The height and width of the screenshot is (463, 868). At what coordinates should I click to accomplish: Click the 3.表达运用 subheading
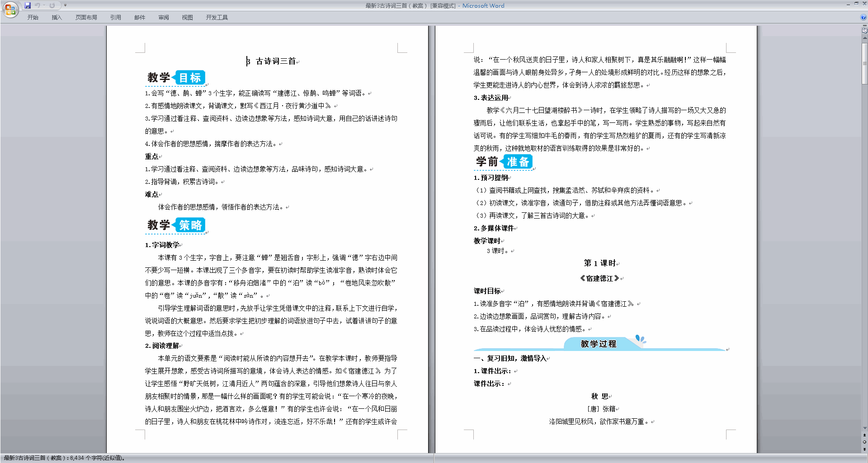click(491, 98)
